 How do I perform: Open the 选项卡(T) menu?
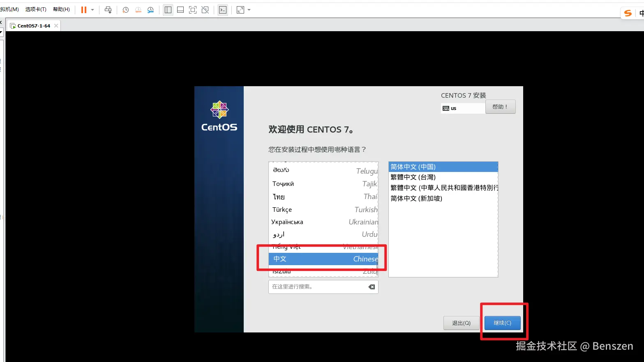coord(36,9)
